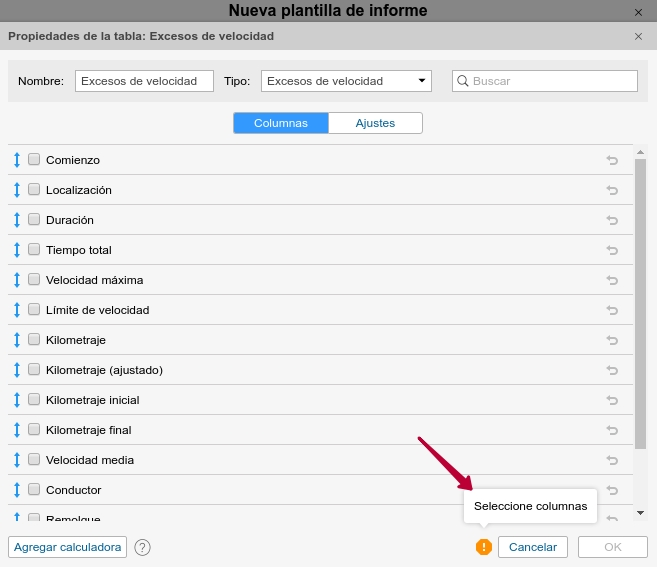The height and width of the screenshot is (567, 657).
Task: Open the Tipo dropdown list
Action: point(346,81)
